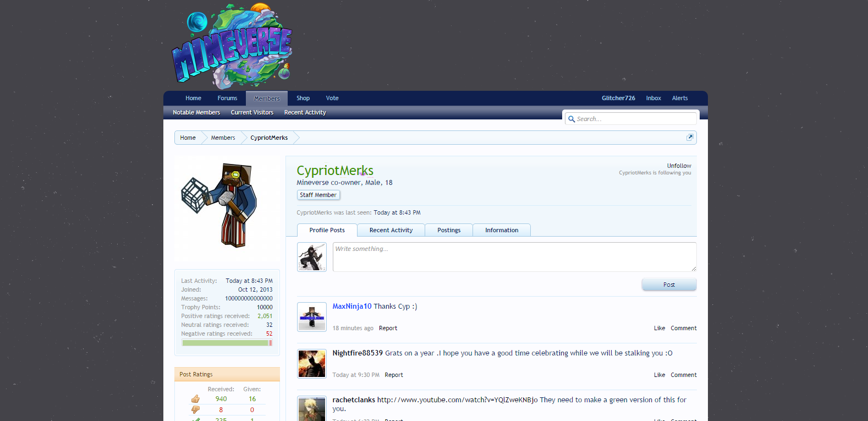Open the Vote navigation tab
868x421 pixels.
coord(332,98)
